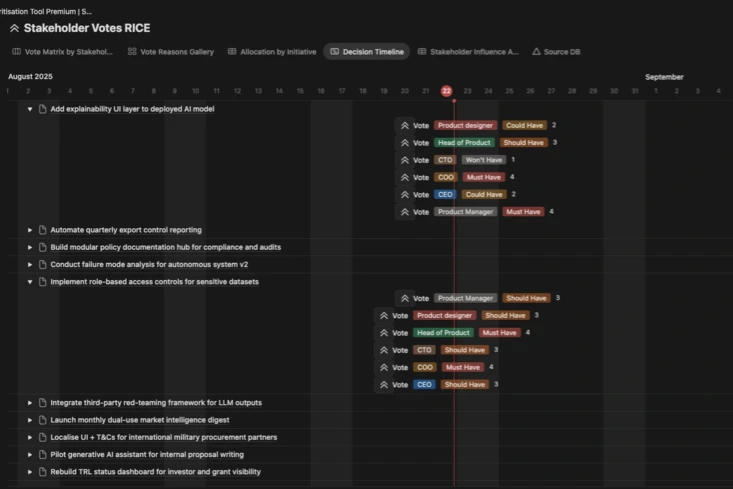Collapse Implement role-based access controls group
This screenshot has height=489, width=733.
tap(30, 282)
